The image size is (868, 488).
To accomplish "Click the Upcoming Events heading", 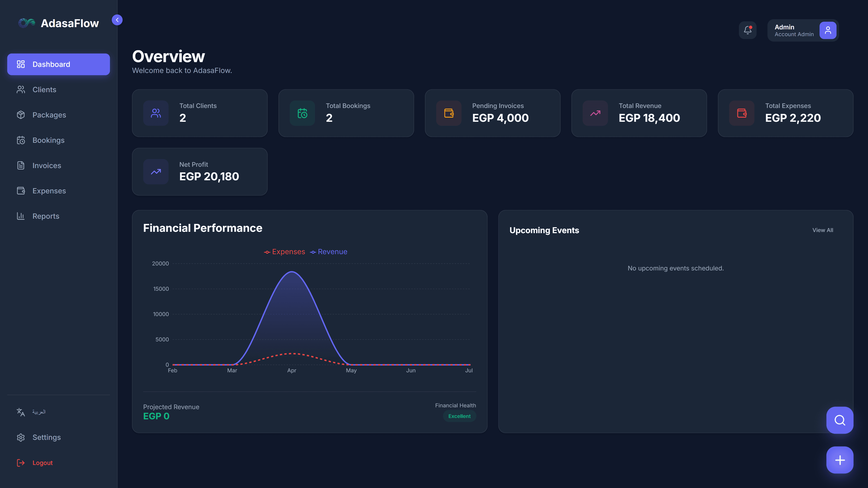I will tap(544, 230).
